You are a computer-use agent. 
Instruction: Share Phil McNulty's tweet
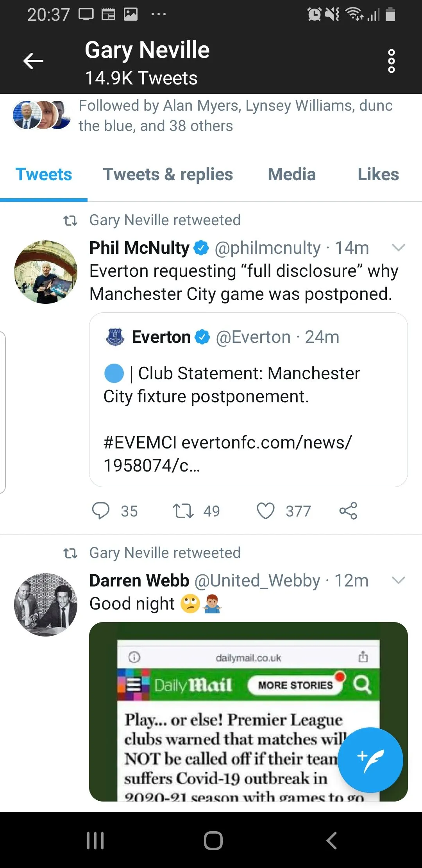[x=348, y=511]
